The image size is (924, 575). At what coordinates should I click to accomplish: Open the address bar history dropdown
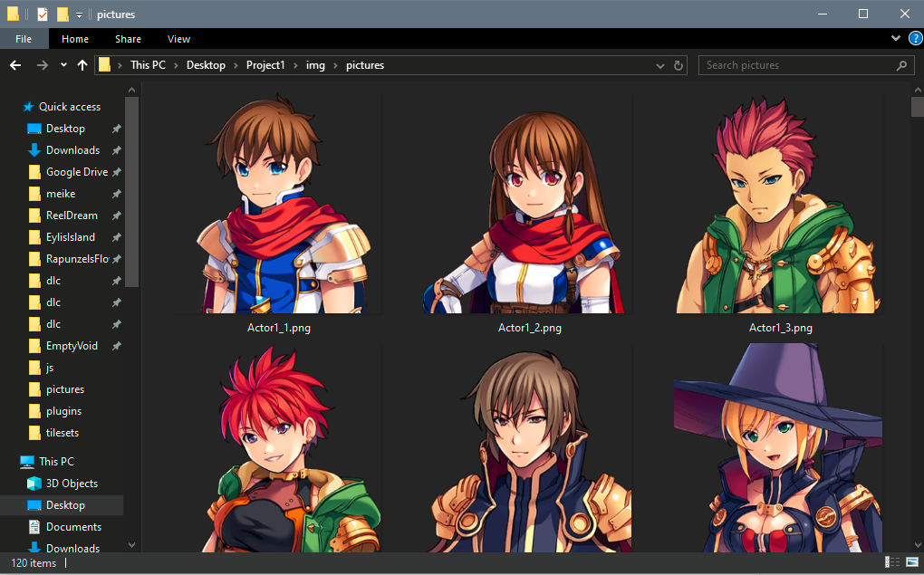click(x=660, y=66)
